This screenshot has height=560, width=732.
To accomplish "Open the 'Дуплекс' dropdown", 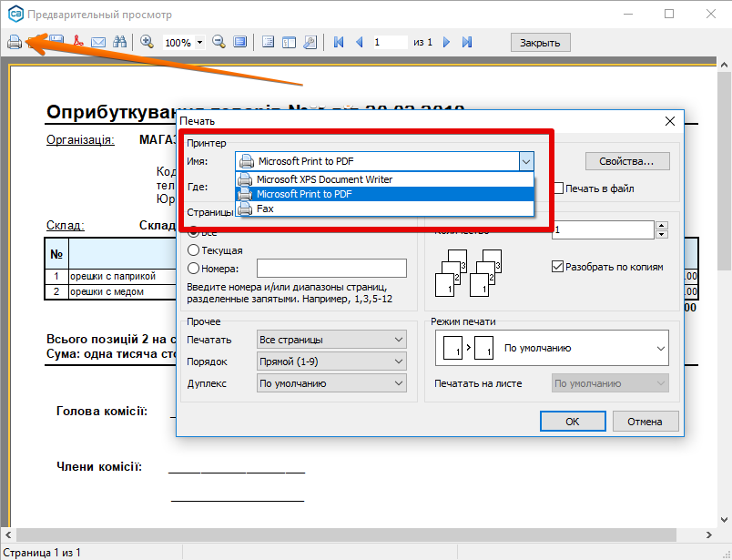I will pos(331,383).
